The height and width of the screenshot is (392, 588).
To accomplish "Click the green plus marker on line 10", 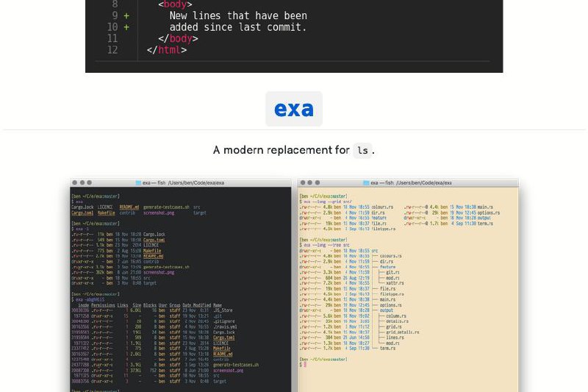I will tap(126, 27).
